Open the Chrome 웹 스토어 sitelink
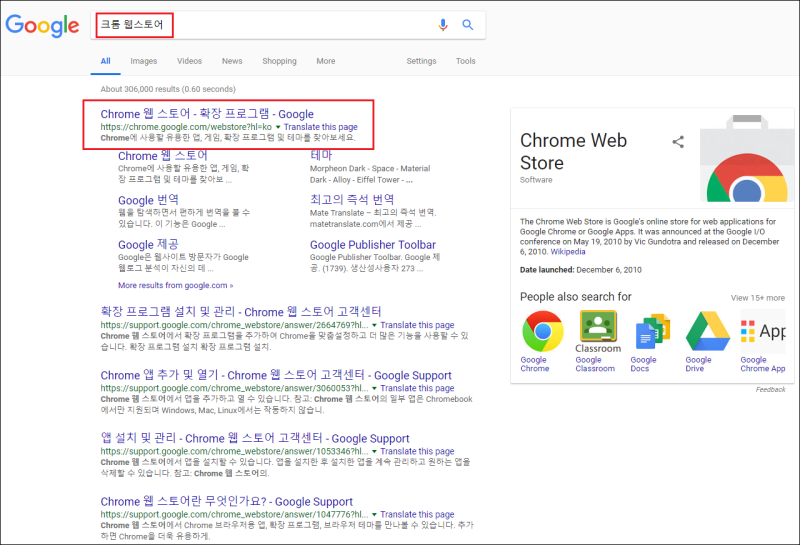This screenshot has width=800, height=545. point(163,156)
